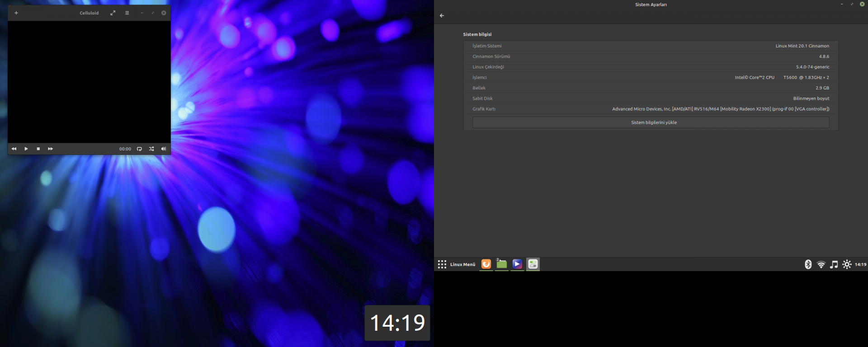Click the 00:00 time display in Celluloid
The width and height of the screenshot is (868, 347).
(x=125, y=149)
